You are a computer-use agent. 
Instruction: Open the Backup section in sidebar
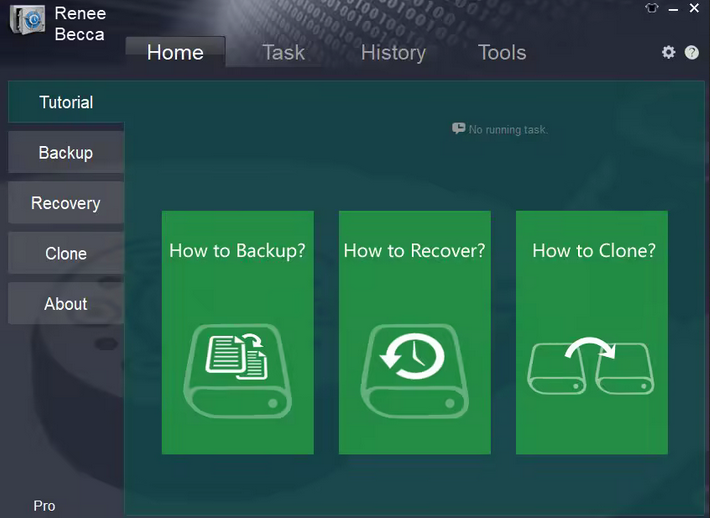(x=66, y=153)
